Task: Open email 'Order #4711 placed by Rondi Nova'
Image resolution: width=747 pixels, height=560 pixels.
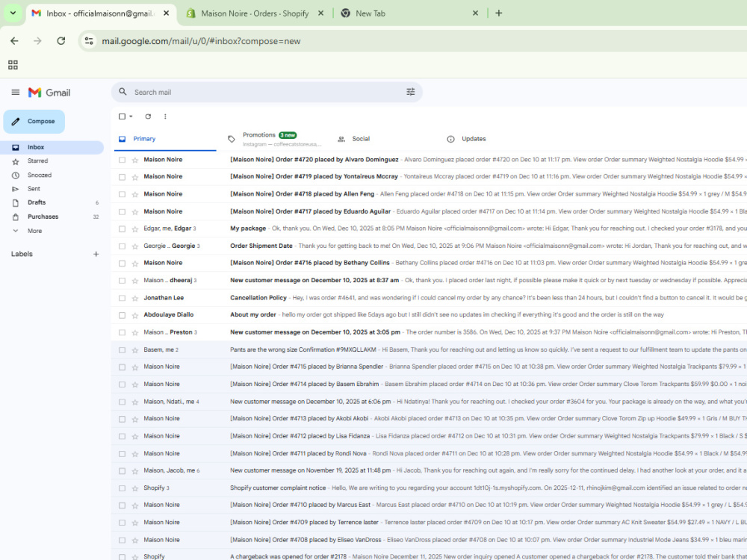Action: pos(429,453)
